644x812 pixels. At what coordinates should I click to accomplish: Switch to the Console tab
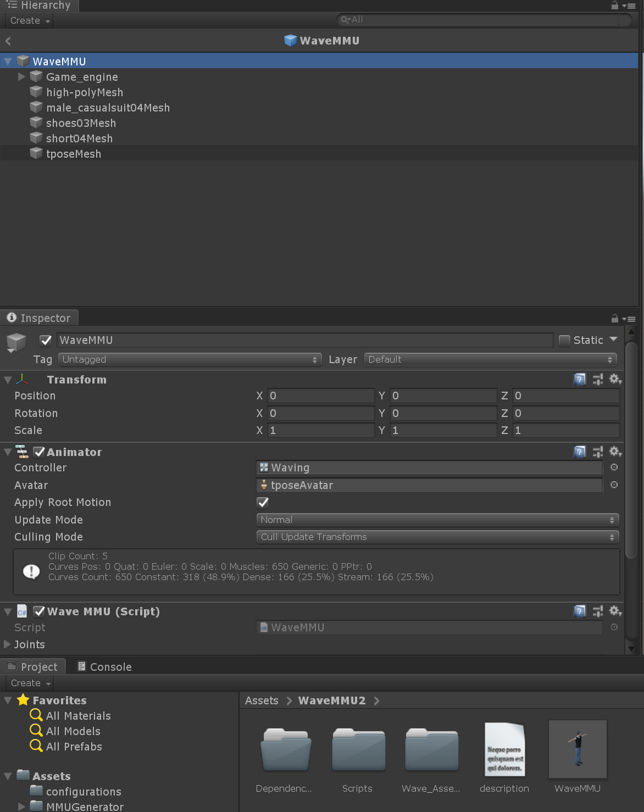pos(104,667)
